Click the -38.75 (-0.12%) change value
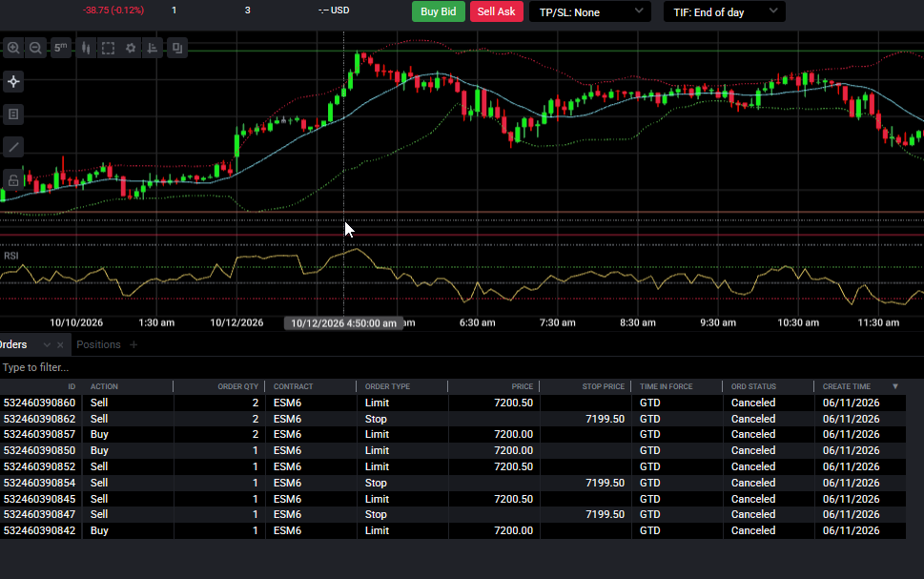Screen dimensions: 924x579 pyautogui.click(x=113, y=10)
